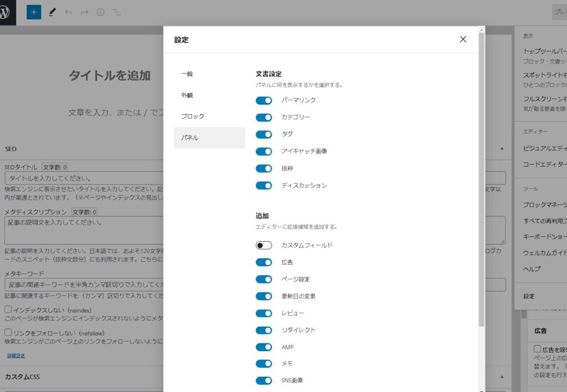
Task: Open the list view outline icon
Action: [x=117, y=12]
